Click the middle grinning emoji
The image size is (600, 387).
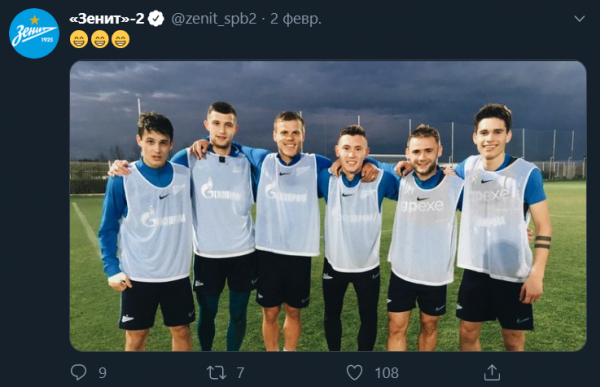[x=100, y=39]
